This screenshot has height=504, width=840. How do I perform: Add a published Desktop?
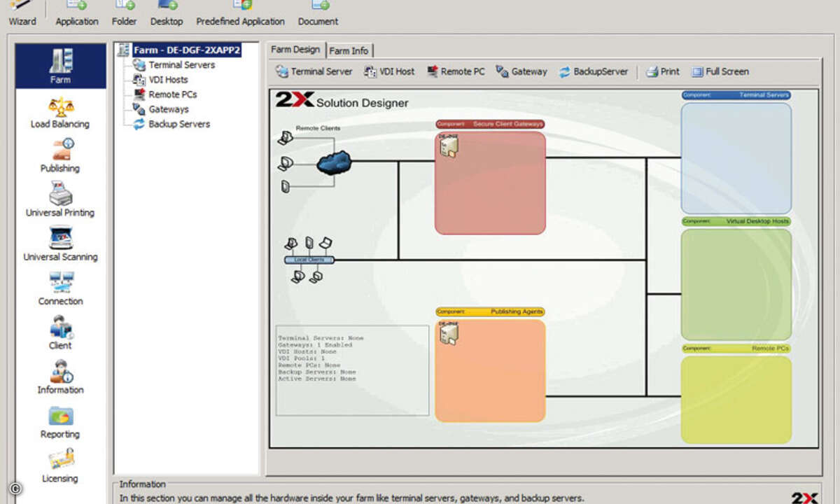[167, 13]
